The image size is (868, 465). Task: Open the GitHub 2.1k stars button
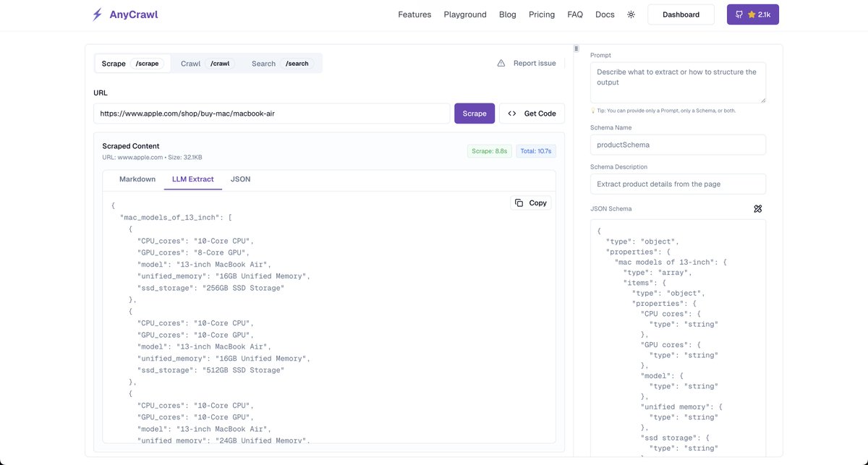753,14
